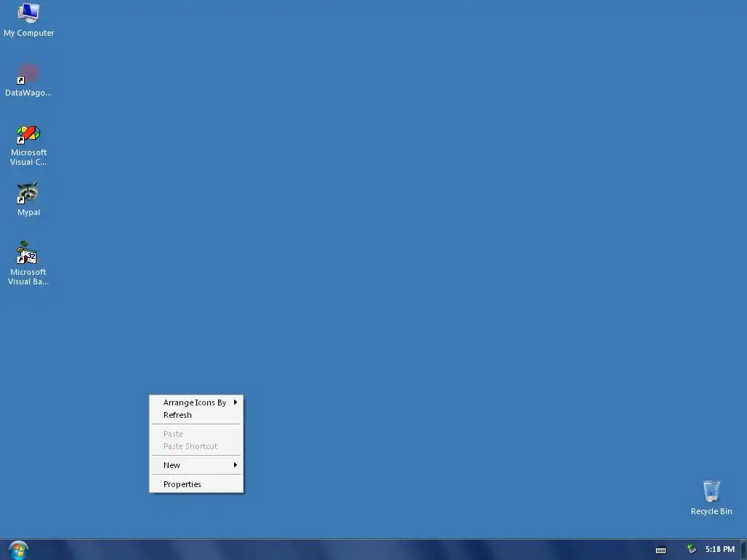
Task: Click the Safely Remove Hardware tray icon
Action: point(692,549)
